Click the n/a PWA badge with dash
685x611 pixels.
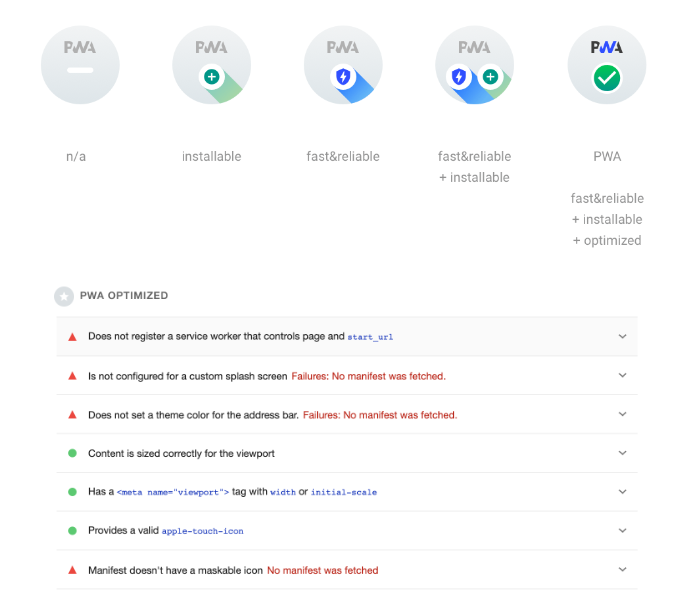(80, 65)
